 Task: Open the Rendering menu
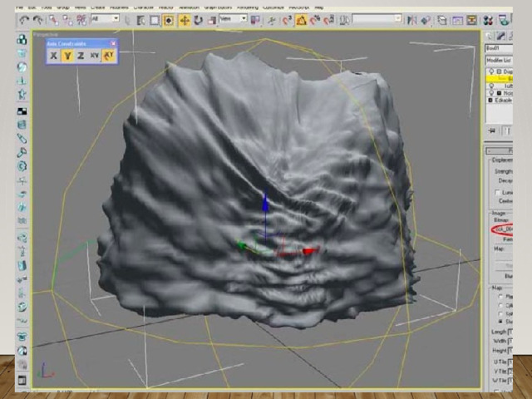click(x=250, y=7)
